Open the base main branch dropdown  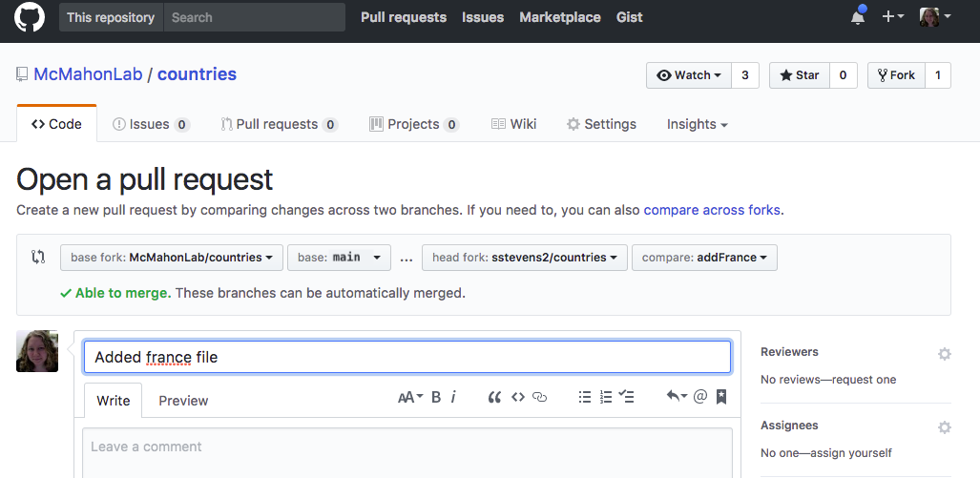[x=339, y=258]
